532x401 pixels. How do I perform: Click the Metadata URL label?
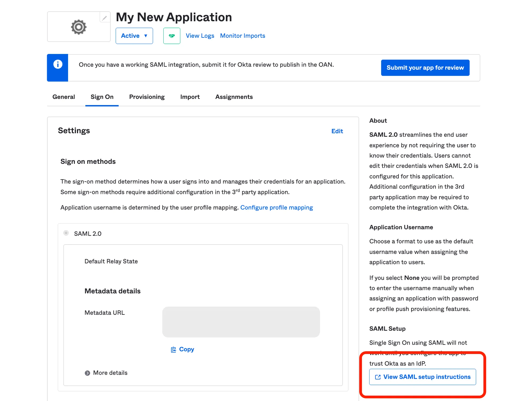click(x=105, y=312)
